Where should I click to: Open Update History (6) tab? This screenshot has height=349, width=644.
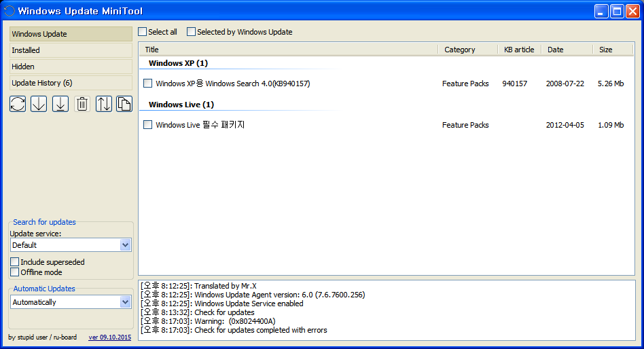(x=71, y=83)
